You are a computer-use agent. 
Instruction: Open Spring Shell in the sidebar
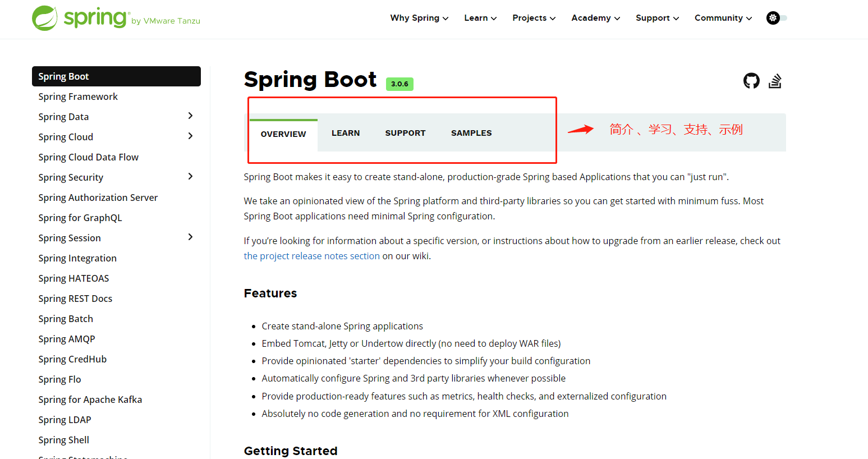point(63,440)
